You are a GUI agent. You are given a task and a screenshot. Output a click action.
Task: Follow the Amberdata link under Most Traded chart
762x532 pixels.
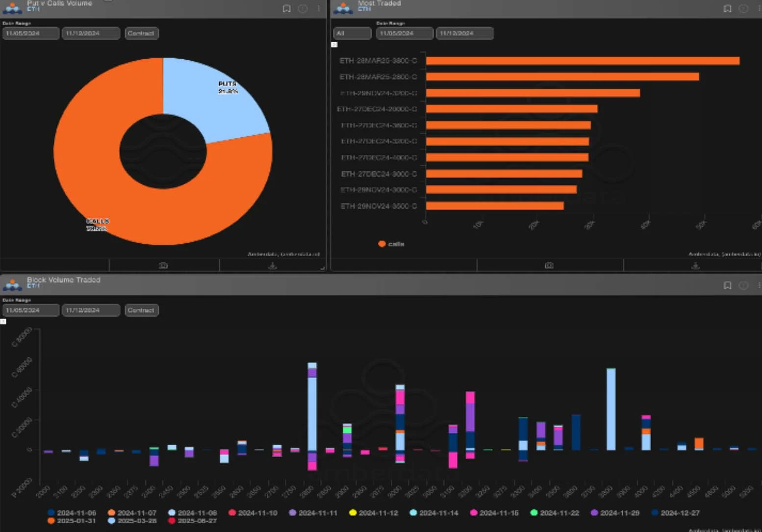pyautogui.click(x=725, y=254)
